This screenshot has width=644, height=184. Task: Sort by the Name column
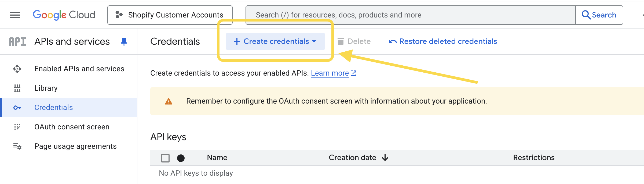pyautogui.click(x=217, y=158)
